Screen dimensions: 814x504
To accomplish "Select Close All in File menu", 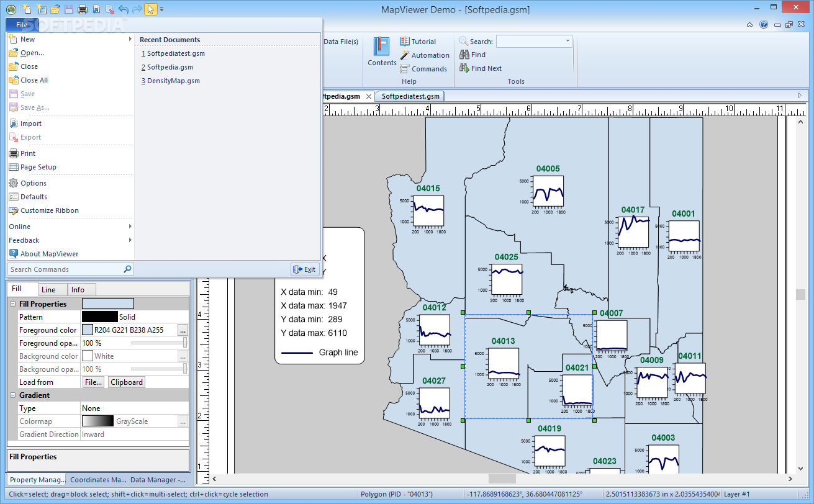I will [x=70, y=80].
